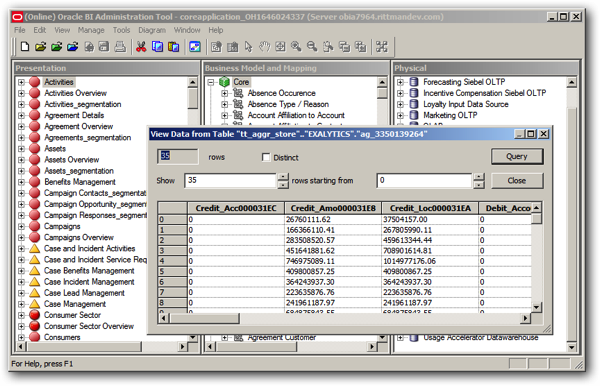Image resolution: width=600 pixels, height=386 pixels.
Task: Select Benefits Management in Presentation tree
Action: [80, 182]
